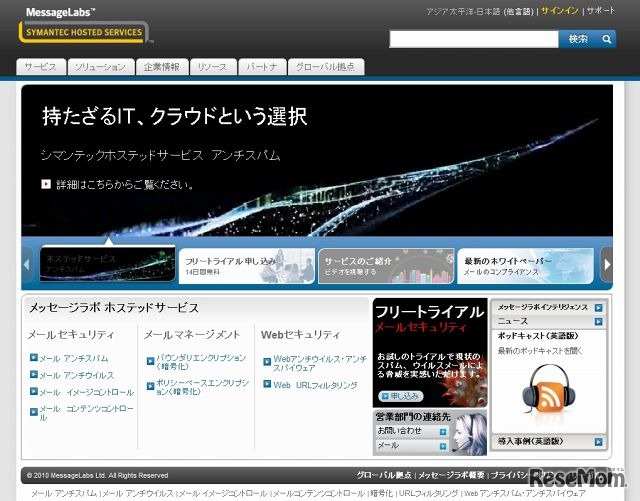The image size is (640, 501).
Task: Open the bottom メールコンテンツコントロール footer link
Action: tap(318, 494)
